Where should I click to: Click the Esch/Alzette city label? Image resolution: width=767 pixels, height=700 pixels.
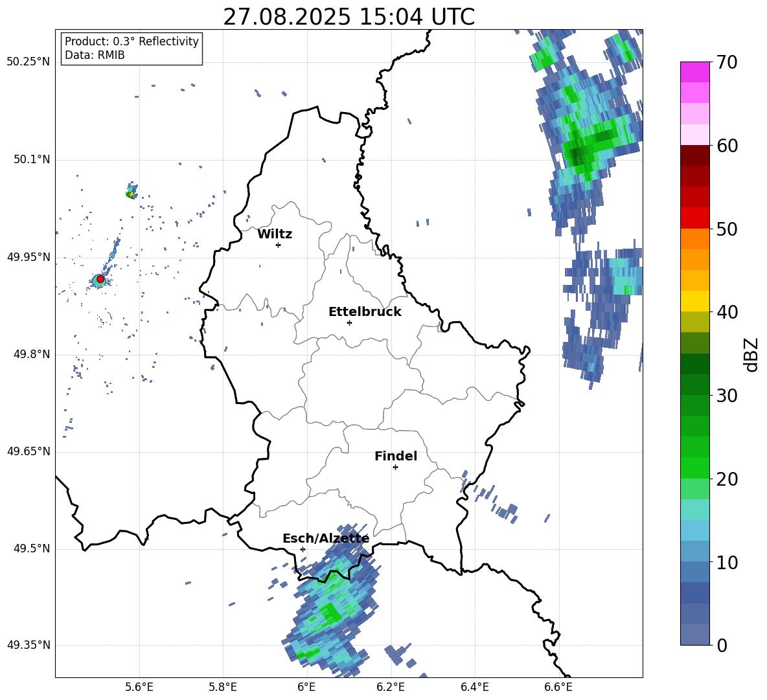326,539
